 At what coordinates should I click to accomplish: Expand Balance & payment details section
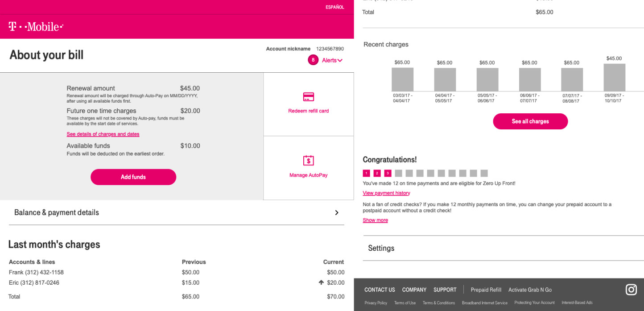pos(176,212)
